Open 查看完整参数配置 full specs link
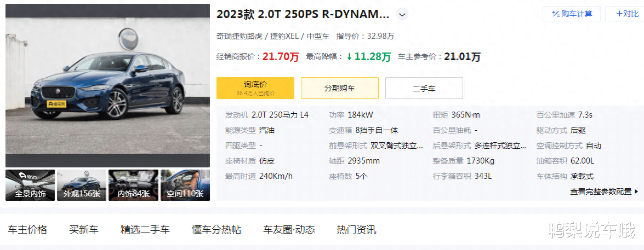The width and height of the screenshot is (644, 250). pos(605,191)
